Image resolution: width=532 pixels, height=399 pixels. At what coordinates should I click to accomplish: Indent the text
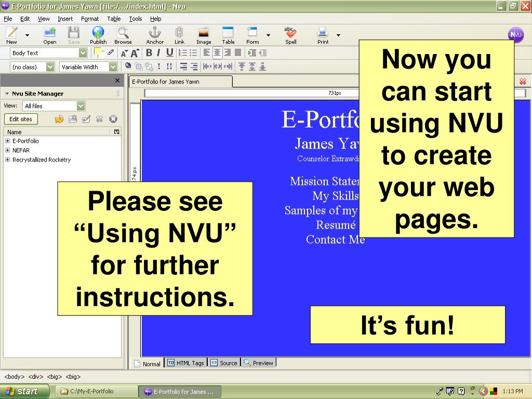(x=252, y=53)
